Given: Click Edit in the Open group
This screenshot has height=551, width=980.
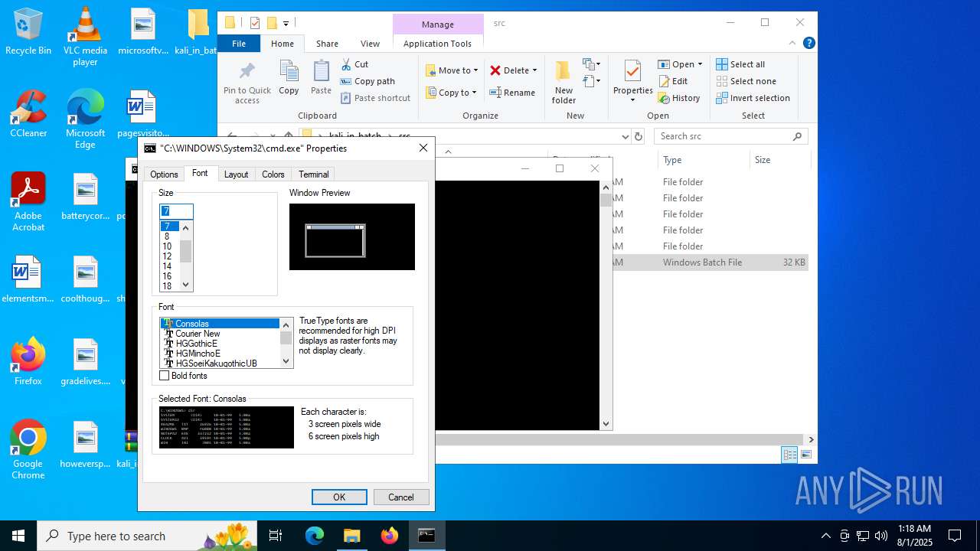Looking at the screenshot, I should (673, 81).
